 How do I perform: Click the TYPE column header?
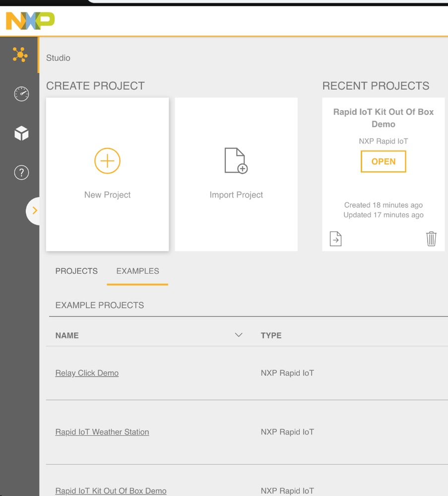click(271, 336)
